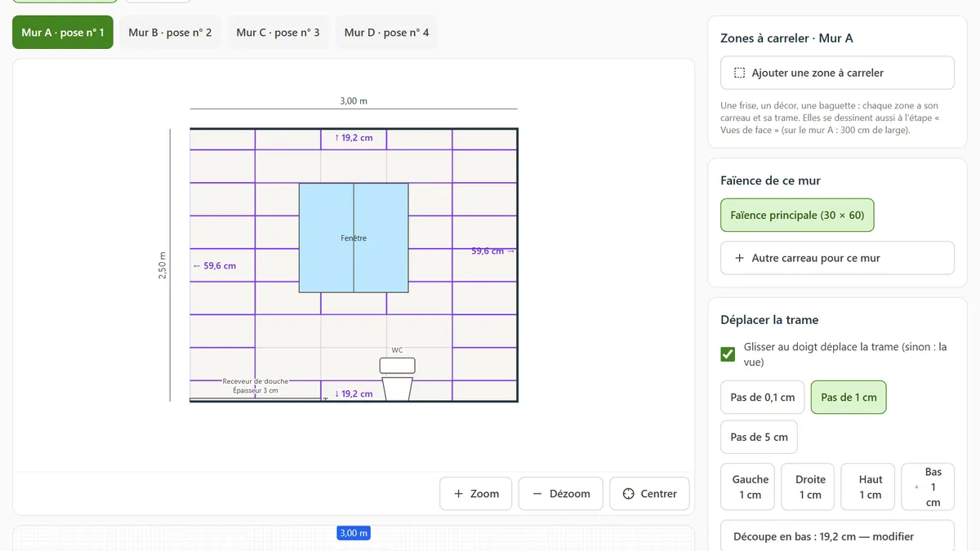Recenter the view with Centrer

(x=649, y=494)
